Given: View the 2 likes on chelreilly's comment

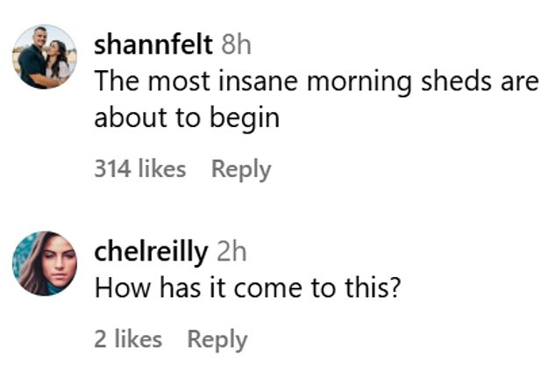Looking at the screenshot, I should click(128, 339).
